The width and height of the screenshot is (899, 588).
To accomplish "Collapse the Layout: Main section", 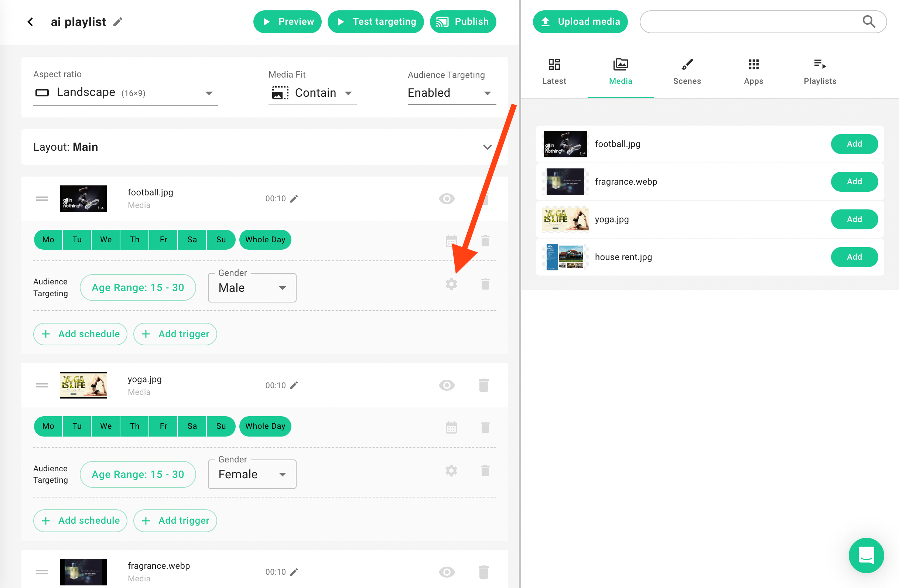I will tap(487, 147).
